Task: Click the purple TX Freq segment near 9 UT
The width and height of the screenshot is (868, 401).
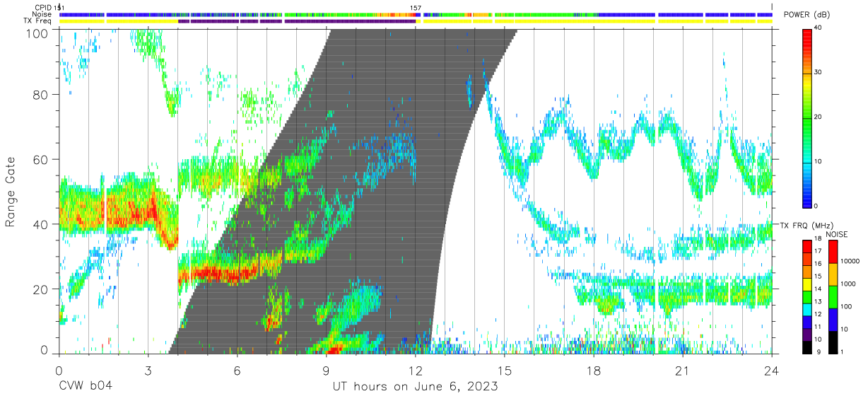Action: coord(350,21)
